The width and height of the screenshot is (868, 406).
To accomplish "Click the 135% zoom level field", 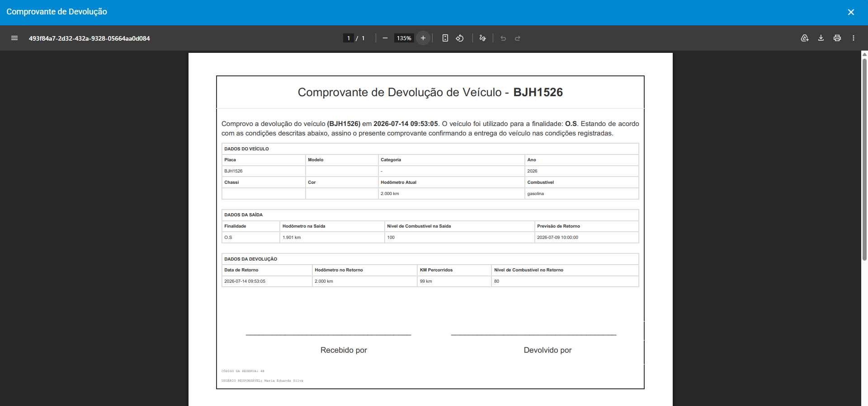I will point(404,38).
